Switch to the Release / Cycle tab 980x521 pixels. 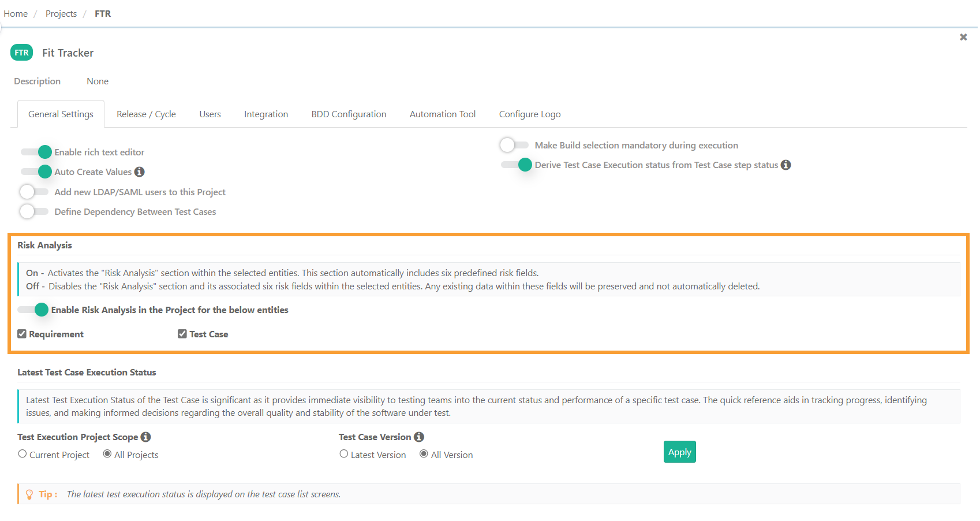(146, 114)
